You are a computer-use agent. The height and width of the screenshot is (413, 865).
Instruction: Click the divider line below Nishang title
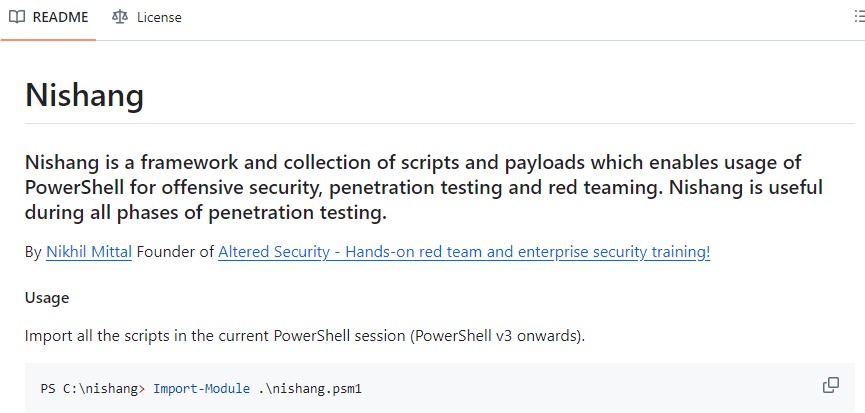[440, 124]
